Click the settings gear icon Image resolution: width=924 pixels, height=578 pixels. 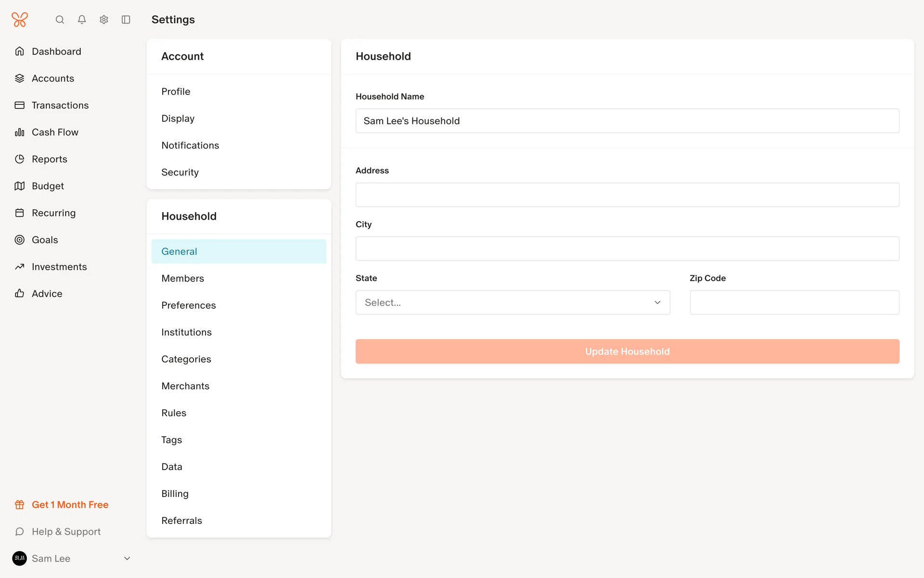[x=104, y=20]
